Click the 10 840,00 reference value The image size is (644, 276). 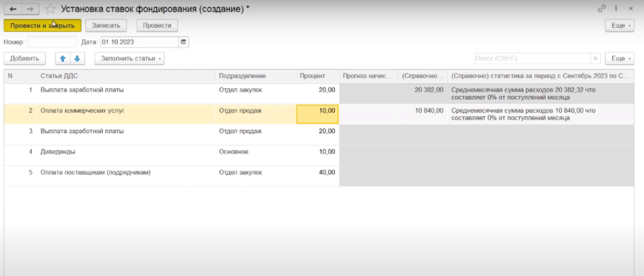(x=422, y=114)
